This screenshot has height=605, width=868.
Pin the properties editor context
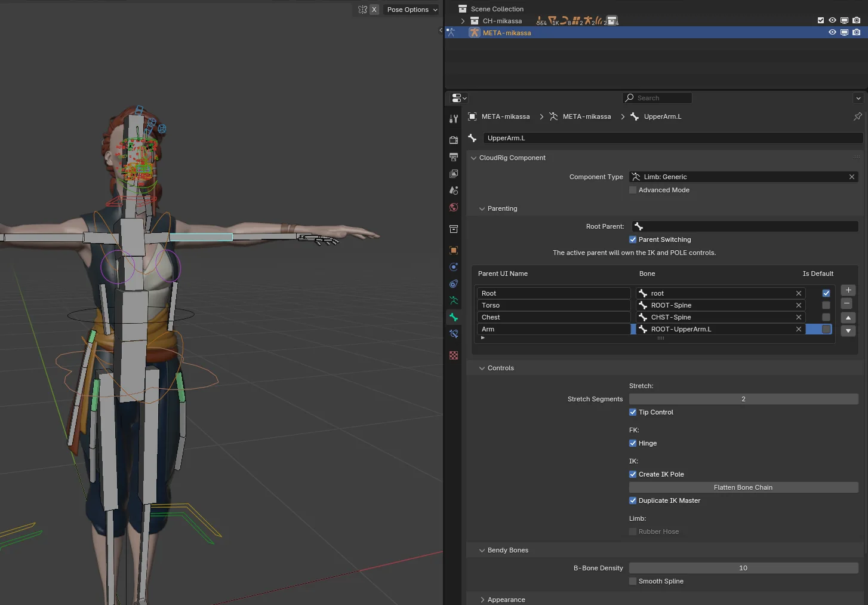857,116
